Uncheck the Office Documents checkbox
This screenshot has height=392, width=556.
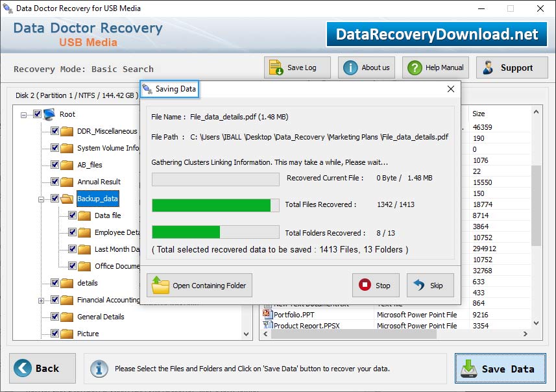tap(72, 265)
